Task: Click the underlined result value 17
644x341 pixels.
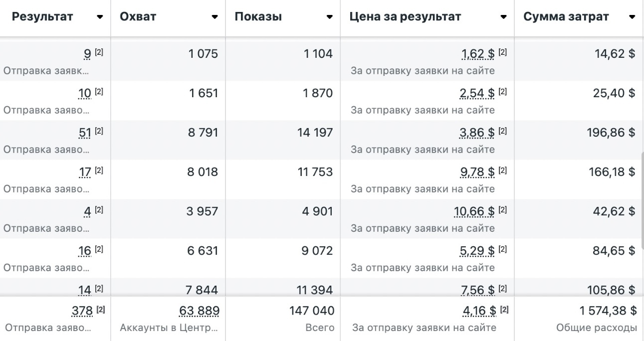Action: 85,172
